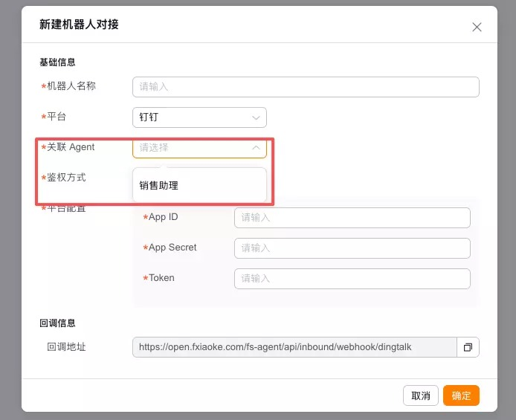Click the 平台 dropdown chevron arrow
The image size is (516, 420).
click(x=256, y=117)
